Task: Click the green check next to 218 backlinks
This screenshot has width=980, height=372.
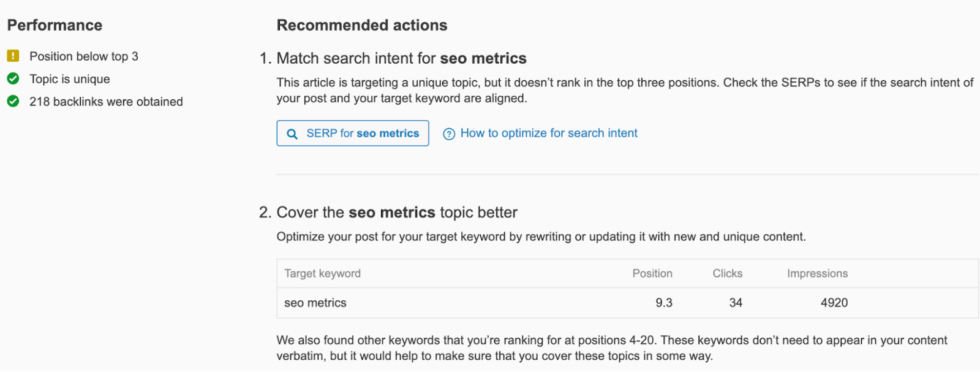Action: pos(13,101)
